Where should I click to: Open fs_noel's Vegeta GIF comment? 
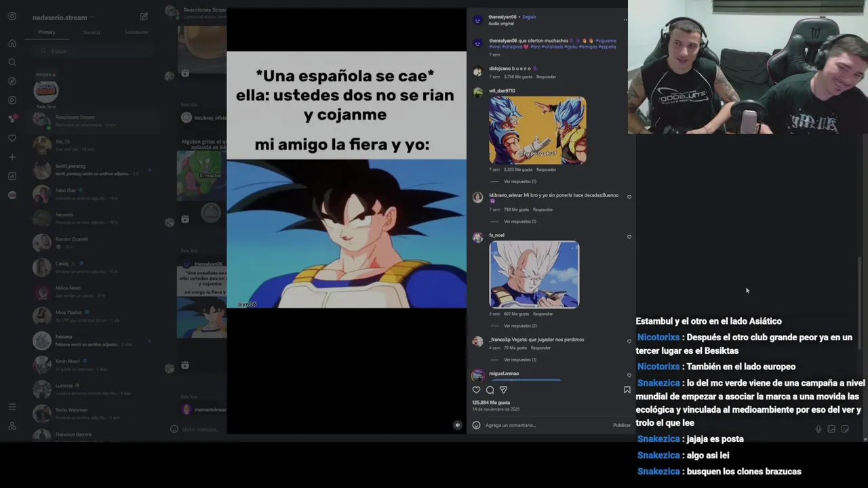pos(534,274)
